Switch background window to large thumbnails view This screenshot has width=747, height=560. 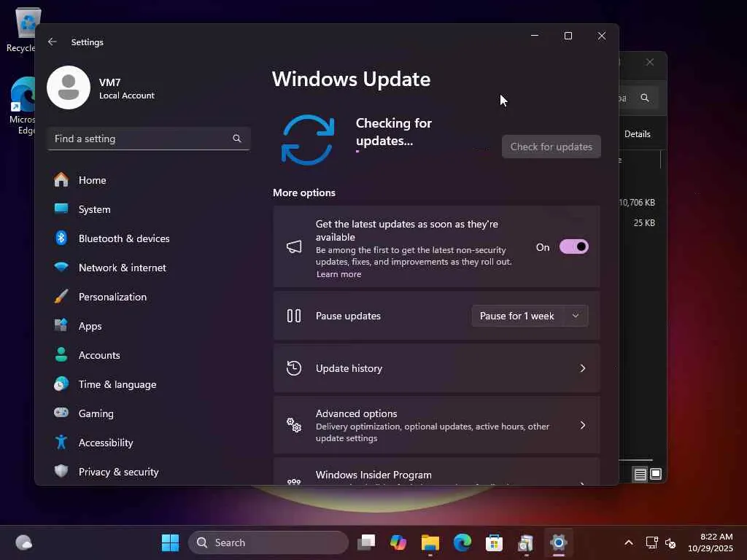656,474
